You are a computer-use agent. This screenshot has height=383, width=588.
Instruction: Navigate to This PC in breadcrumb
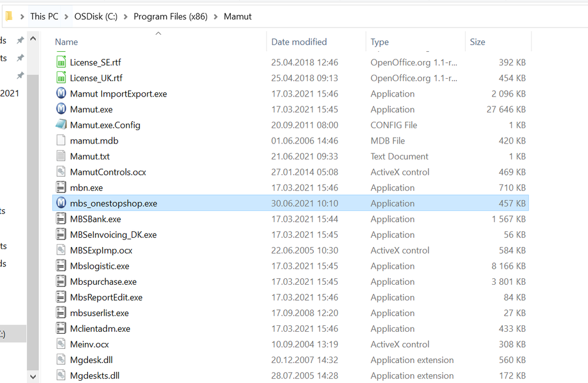pyautogui.click(x=44, y=16)
